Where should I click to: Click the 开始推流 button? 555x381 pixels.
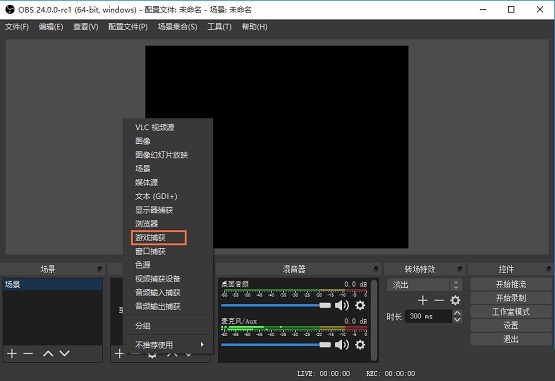(x=510, y=284)
